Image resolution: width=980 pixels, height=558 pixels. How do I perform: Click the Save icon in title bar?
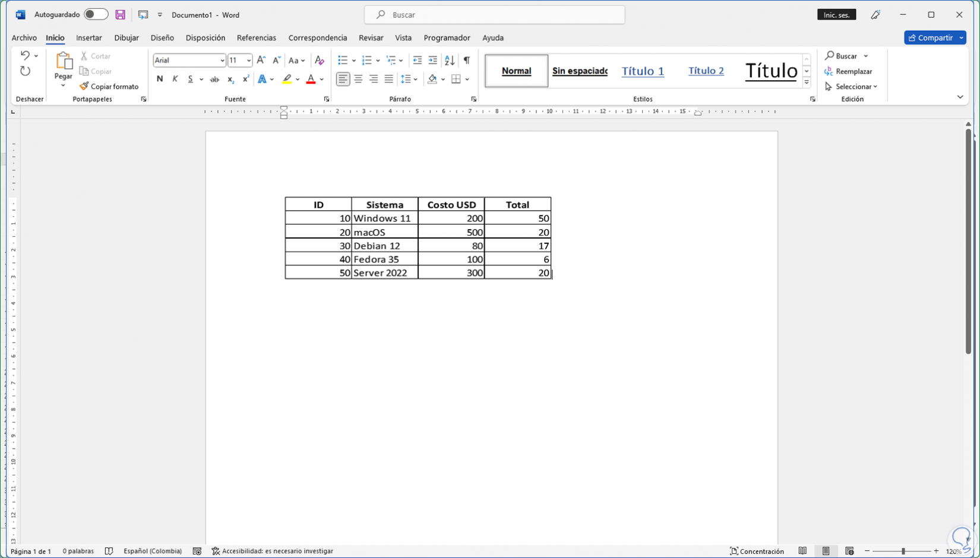click(120, 15)
